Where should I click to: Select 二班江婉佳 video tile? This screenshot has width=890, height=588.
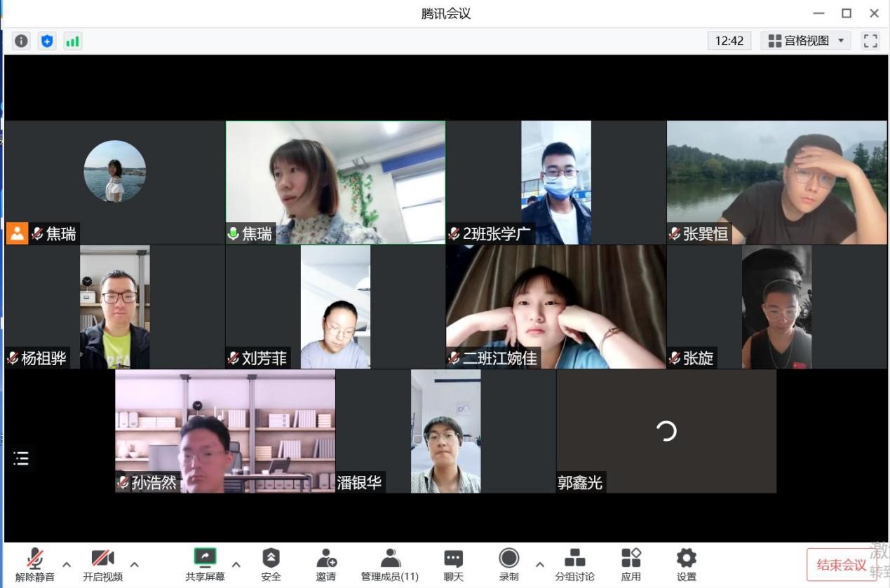tap(556, 307)
